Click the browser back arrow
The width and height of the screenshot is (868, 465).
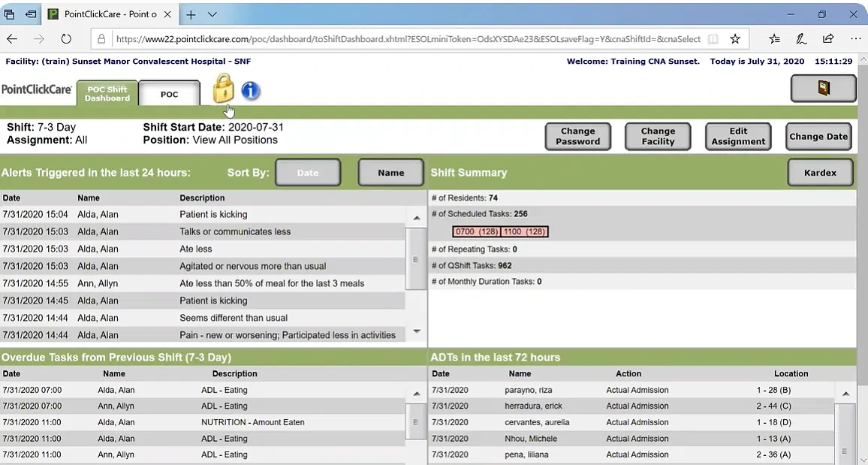pos(12,39)
